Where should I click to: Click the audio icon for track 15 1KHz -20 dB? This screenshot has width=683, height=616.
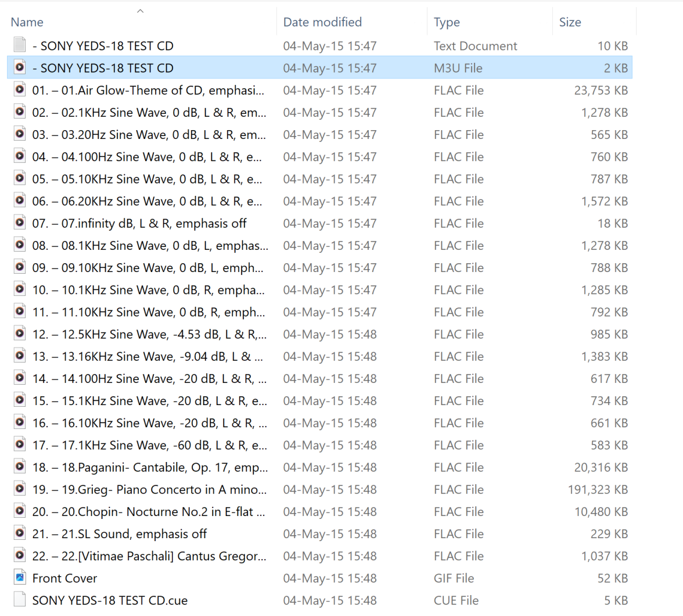20,400
